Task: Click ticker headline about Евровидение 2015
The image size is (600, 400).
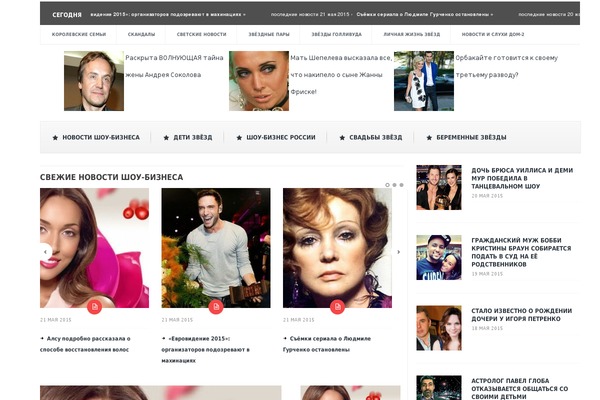Action: 166,14
